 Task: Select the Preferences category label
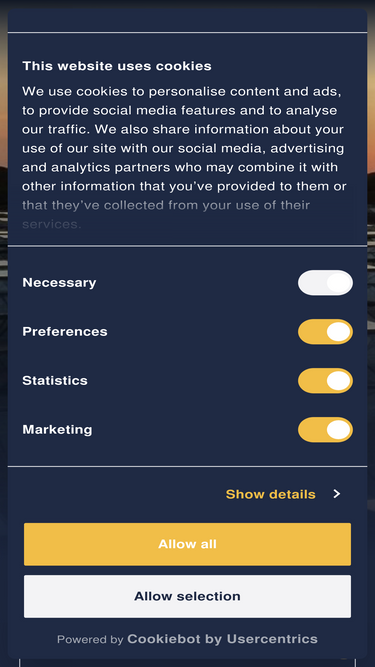[65, 331]
